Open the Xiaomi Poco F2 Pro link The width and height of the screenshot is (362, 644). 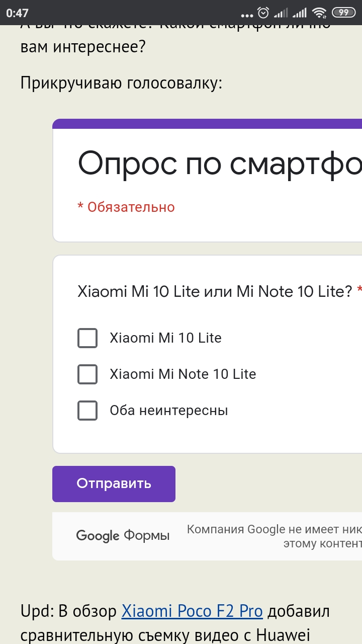coord(192,611)
